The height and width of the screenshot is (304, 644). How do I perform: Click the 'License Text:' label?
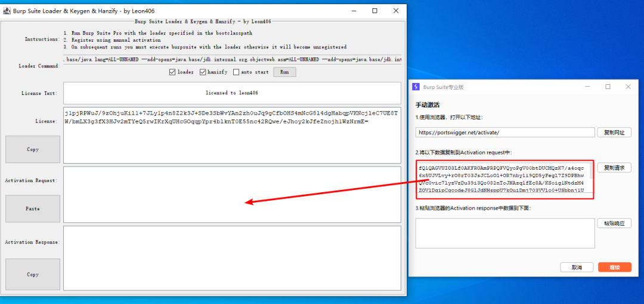[39, 93]
